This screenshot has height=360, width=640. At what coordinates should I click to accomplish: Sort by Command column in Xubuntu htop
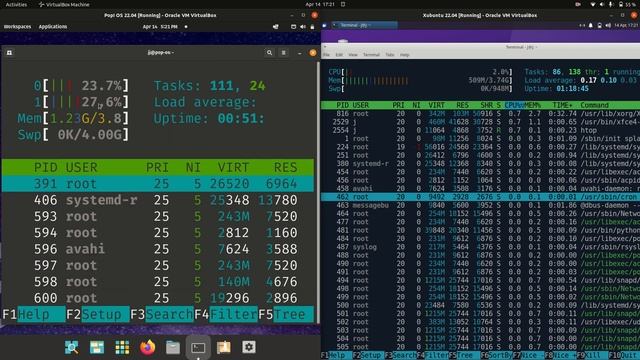[594, 105]
